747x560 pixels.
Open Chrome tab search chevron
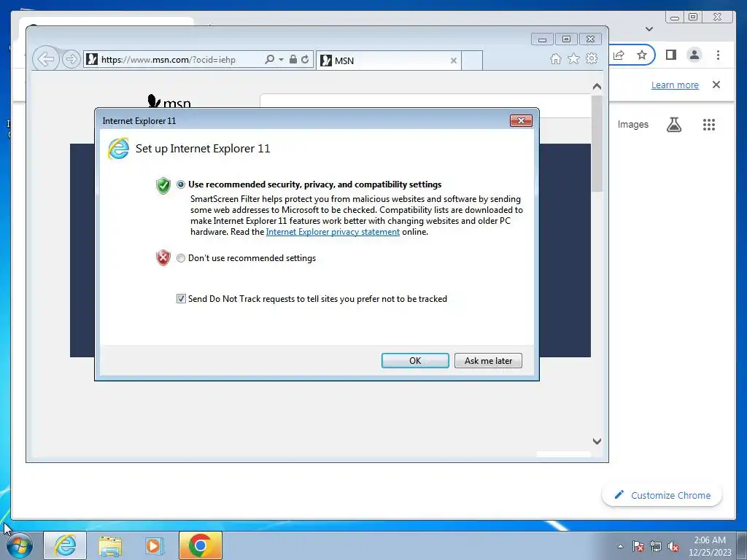(x=649, y=29)
